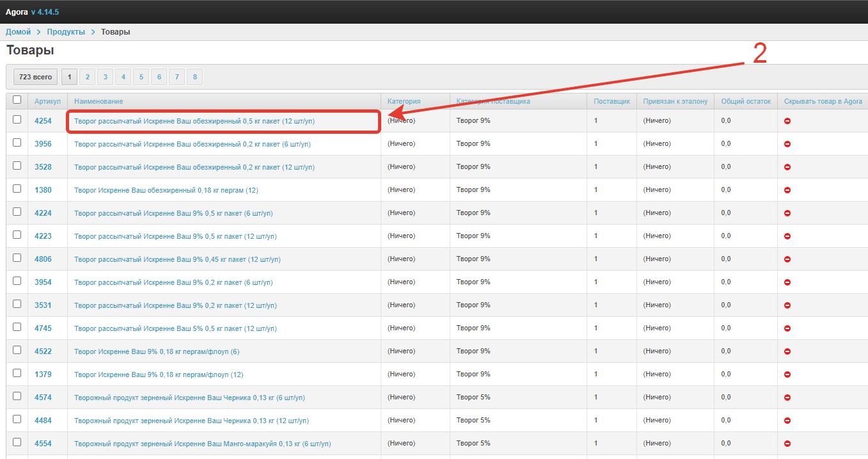Viewport: 868px width, 459px height.
Task: Click the 723 всего total button
Action: [x=35, y=77]
